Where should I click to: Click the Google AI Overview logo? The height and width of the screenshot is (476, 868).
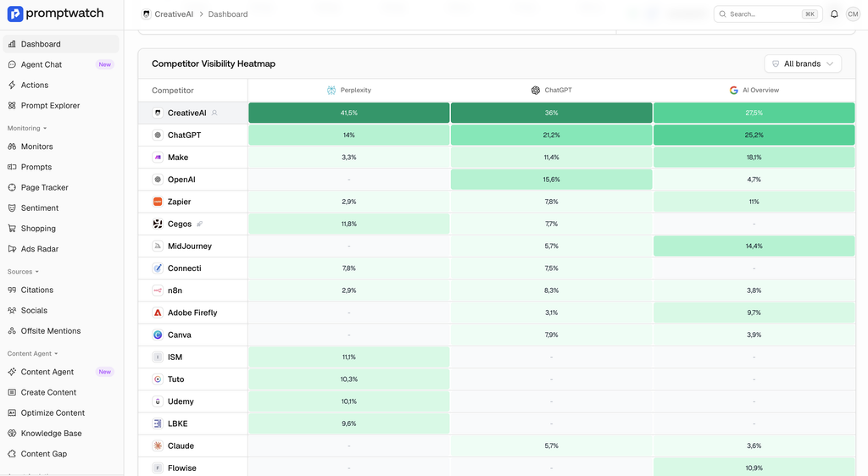[x=733, y=90]
